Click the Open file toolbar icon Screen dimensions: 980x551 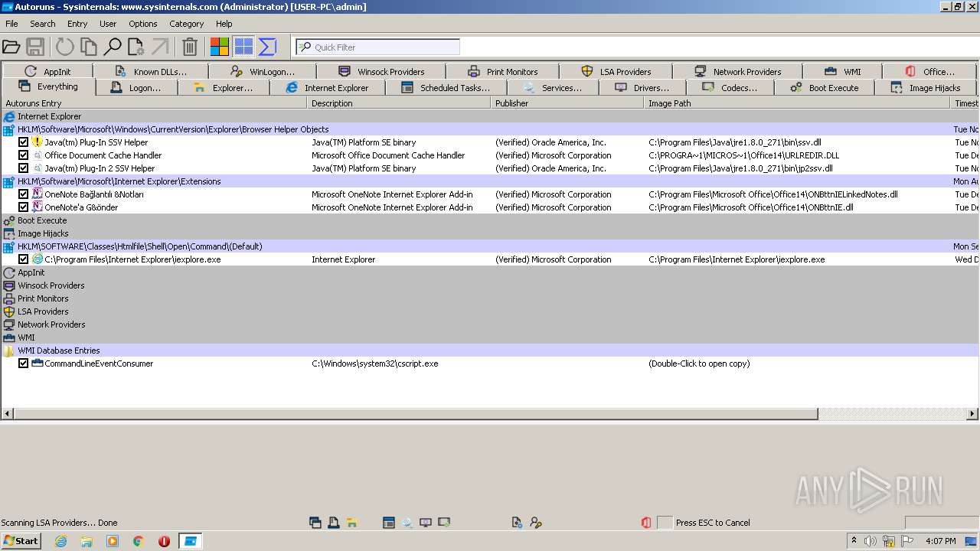click(11, 47)
